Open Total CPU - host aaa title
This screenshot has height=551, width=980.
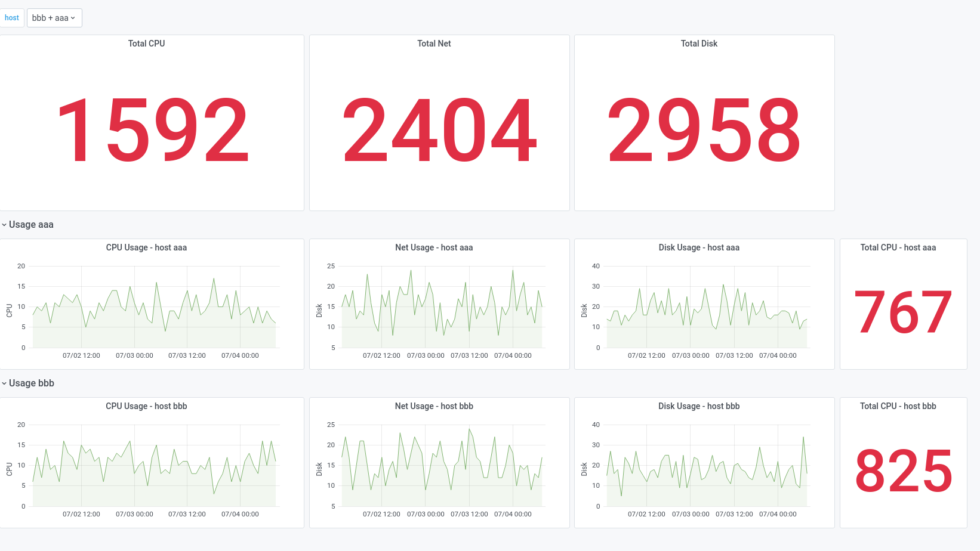(898, 247)
